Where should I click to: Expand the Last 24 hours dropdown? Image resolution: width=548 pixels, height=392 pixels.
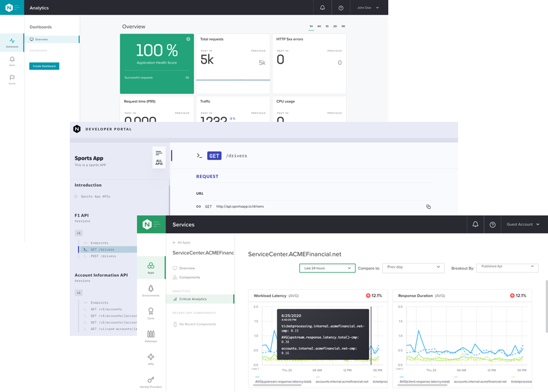pos(327,268)
